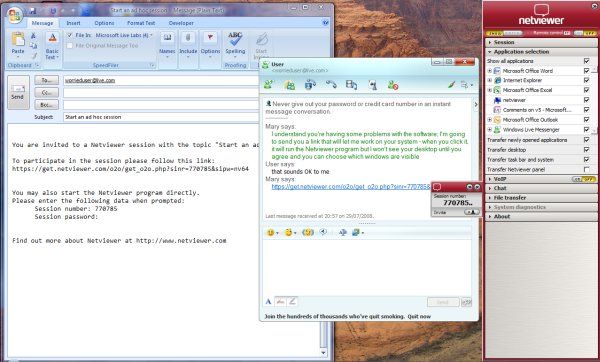Copy selection using the Copy icon
This screenshot has width=600, height=362.
pyautogui.click(x=33, y=46)
